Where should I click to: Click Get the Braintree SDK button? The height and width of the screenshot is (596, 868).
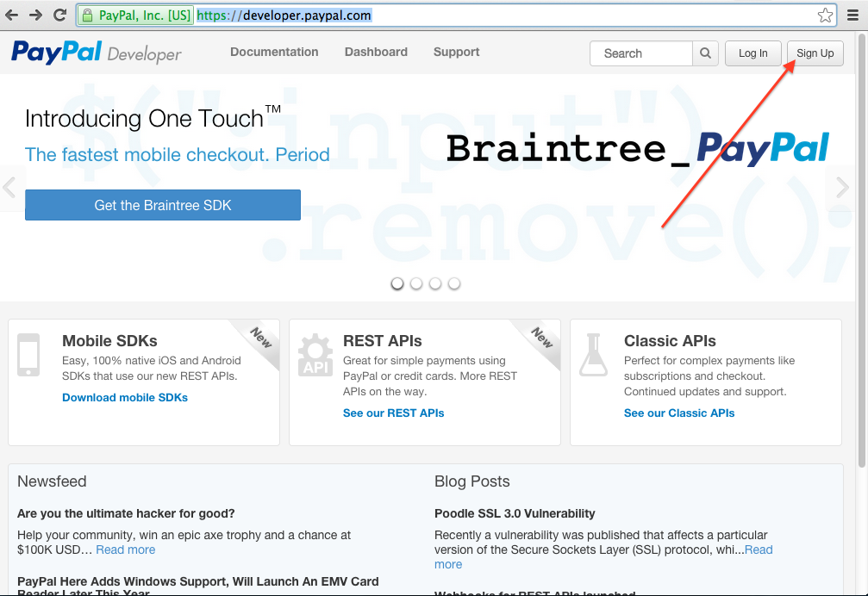coord(163,205)
